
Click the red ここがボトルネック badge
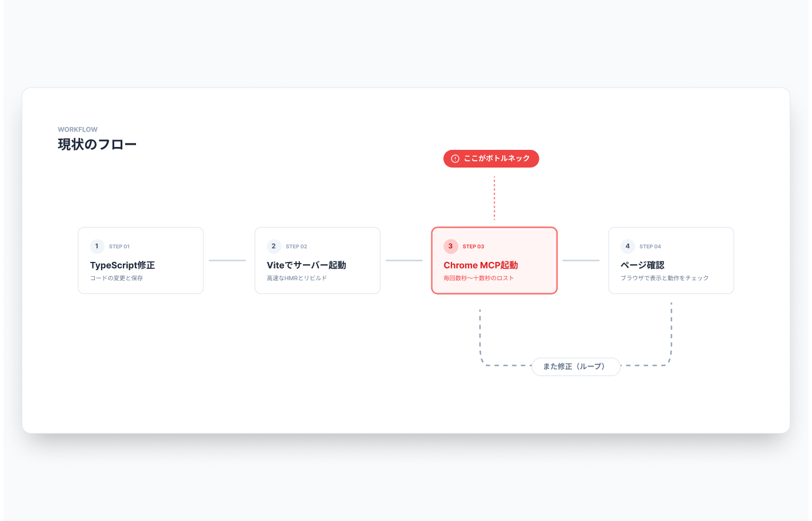click(491, 159)
